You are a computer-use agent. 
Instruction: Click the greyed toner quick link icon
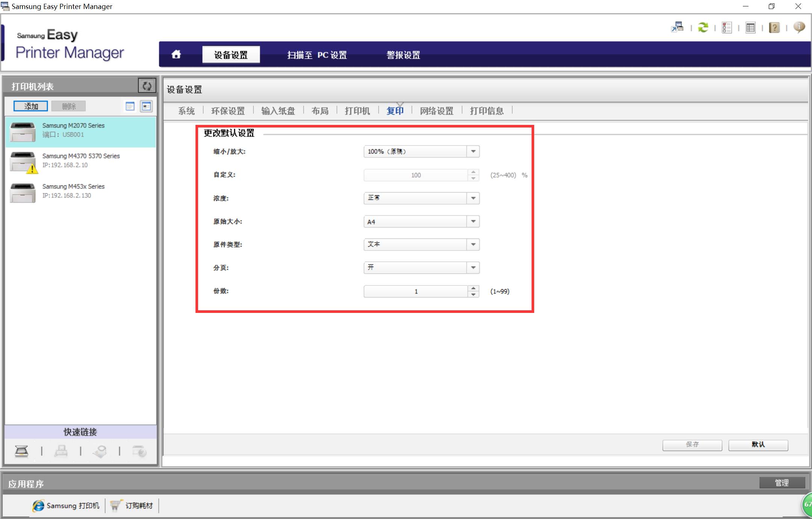click(100, 451)
